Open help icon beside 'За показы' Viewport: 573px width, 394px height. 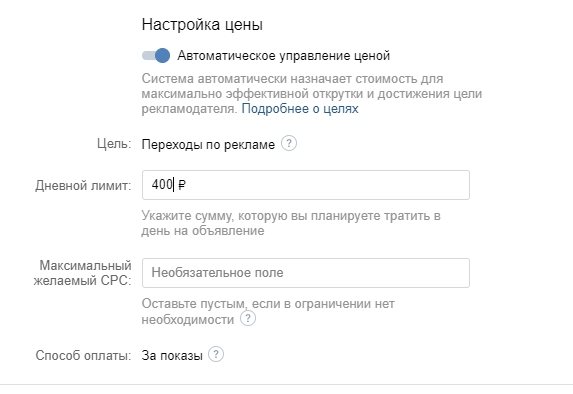[x=216, y=355]
